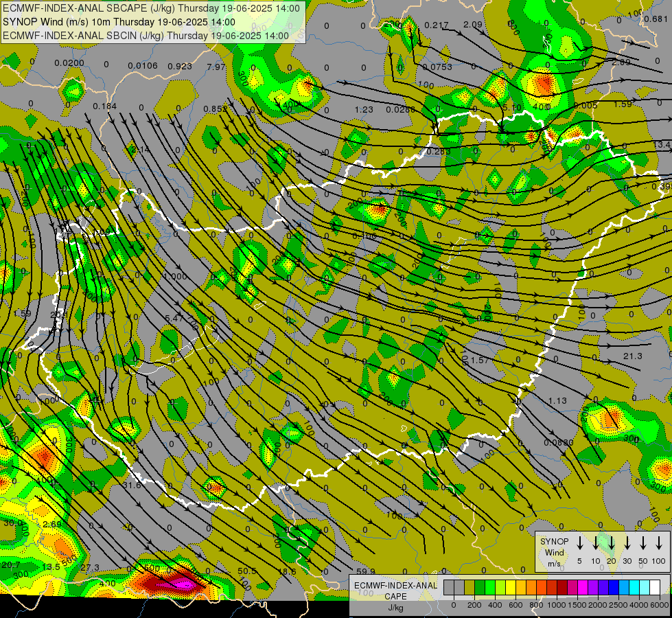
Task: Select the SBCAPE title line in header
Action: pos(151,8)
